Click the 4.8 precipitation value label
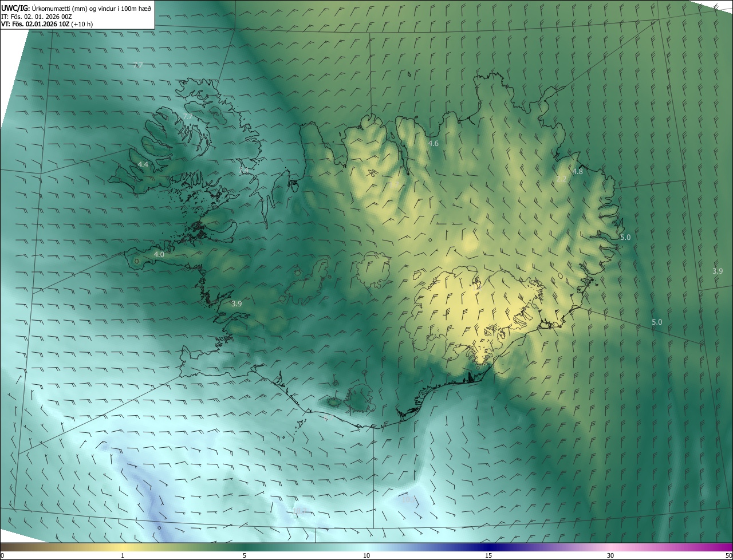This screenshot has width=733, height=560. (x=577, y=171)
